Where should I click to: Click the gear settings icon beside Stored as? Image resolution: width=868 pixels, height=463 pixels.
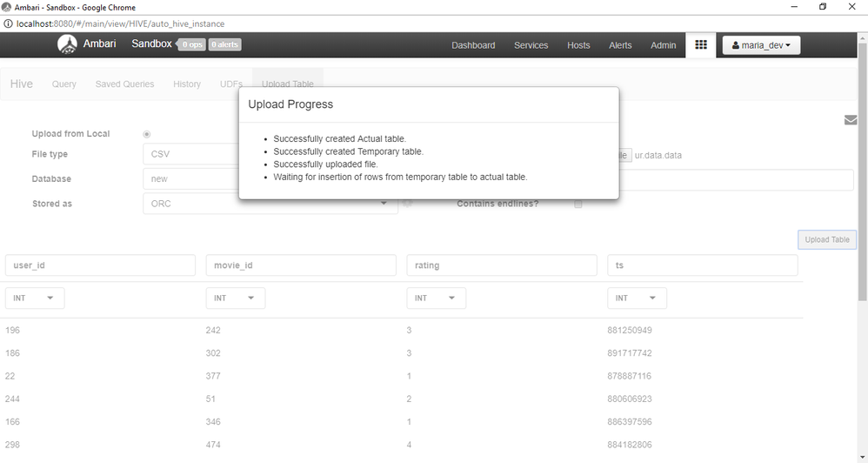point(408,204)
